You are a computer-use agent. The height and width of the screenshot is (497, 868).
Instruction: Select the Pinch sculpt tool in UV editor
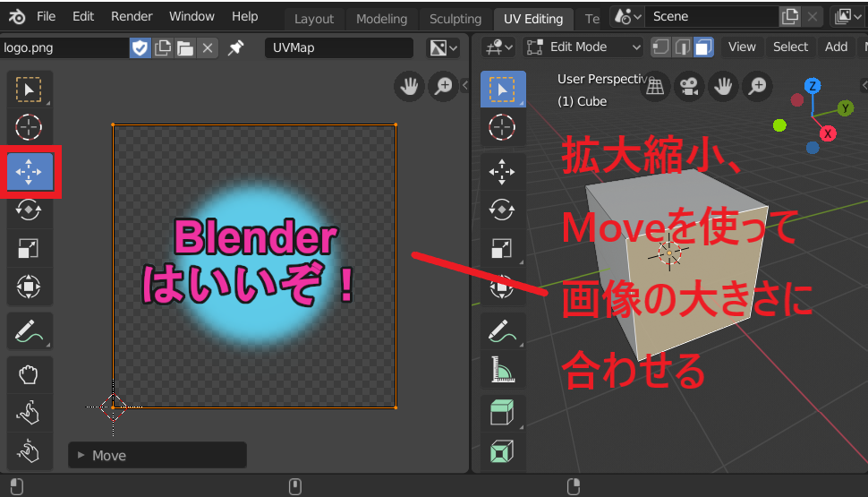click(29, 451)
